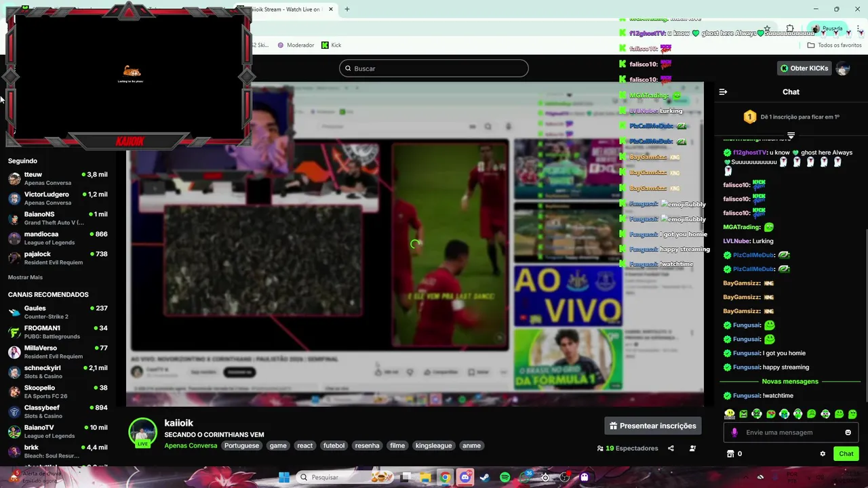Click the 19 Espectadores viewer count

pyautogui.click(x=627, y=448)
